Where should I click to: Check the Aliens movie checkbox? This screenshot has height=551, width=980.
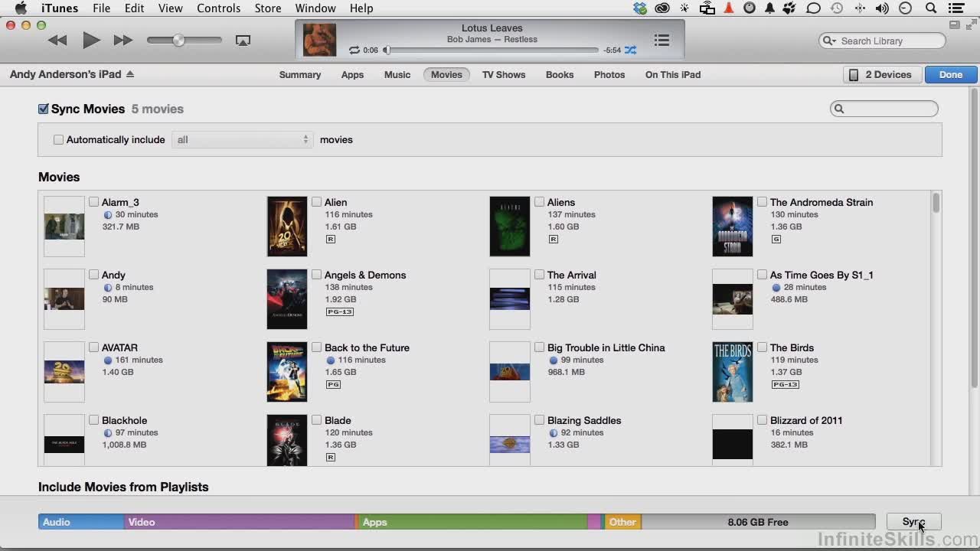coord(539,202)
